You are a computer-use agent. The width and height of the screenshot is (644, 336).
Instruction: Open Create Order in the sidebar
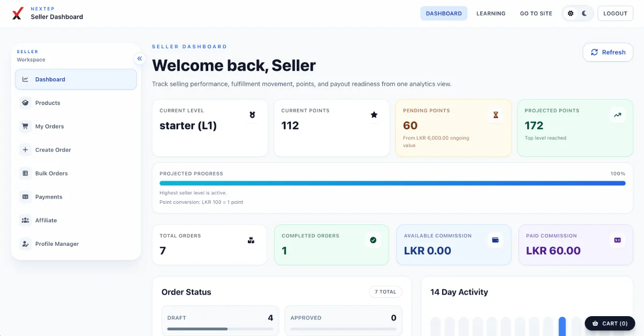tap(76, 150)
